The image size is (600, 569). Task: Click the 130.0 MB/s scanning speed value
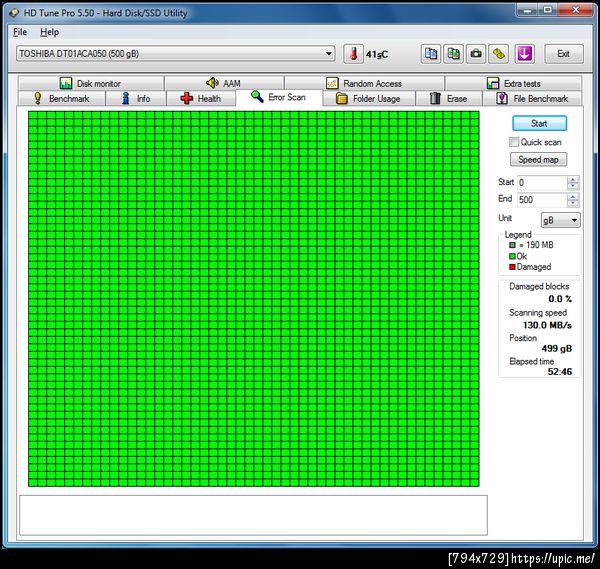[x=547, y=325]
